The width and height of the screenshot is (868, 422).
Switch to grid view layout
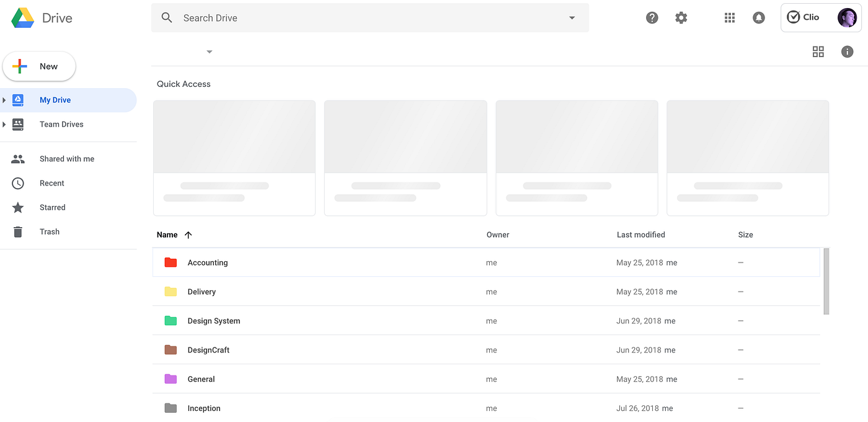818,52
